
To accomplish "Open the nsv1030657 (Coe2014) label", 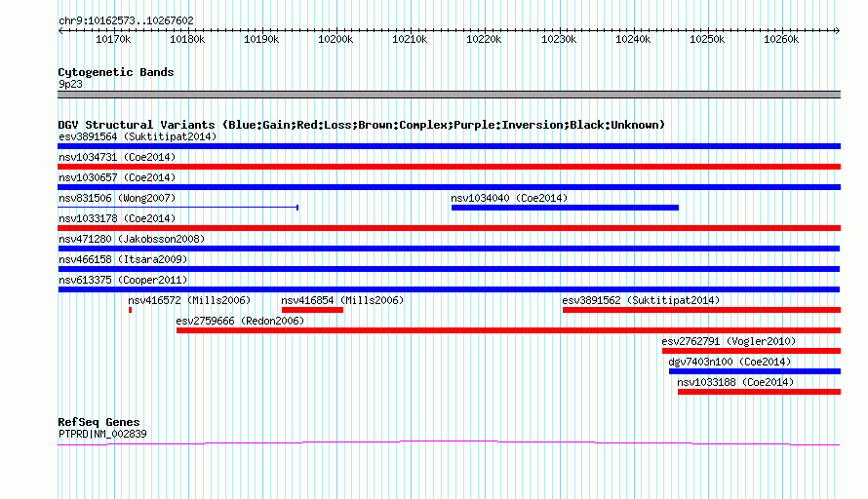I will [x=117, y=177].
